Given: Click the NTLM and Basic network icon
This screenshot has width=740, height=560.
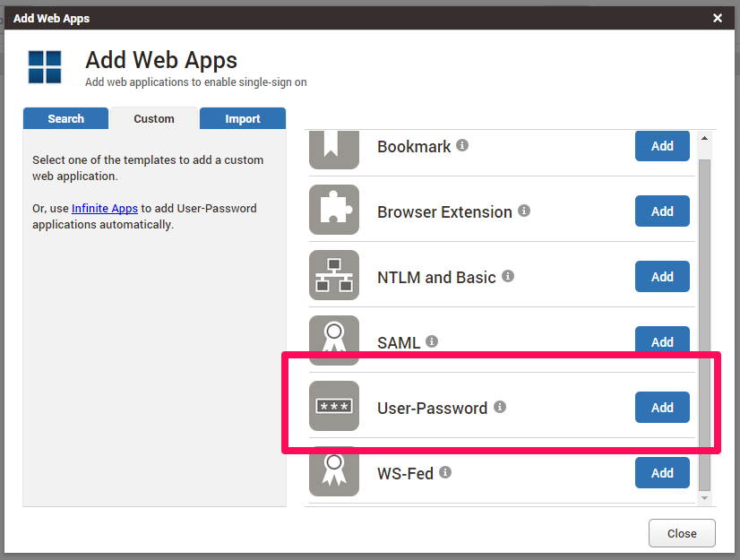Looking at the screenshot, I should click(333, 275).
